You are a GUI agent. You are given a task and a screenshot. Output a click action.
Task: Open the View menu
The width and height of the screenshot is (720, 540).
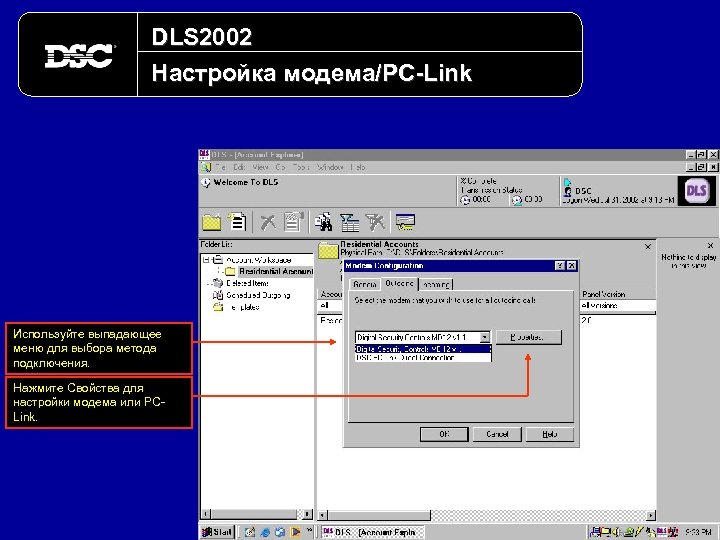click(x=260, y=167)
